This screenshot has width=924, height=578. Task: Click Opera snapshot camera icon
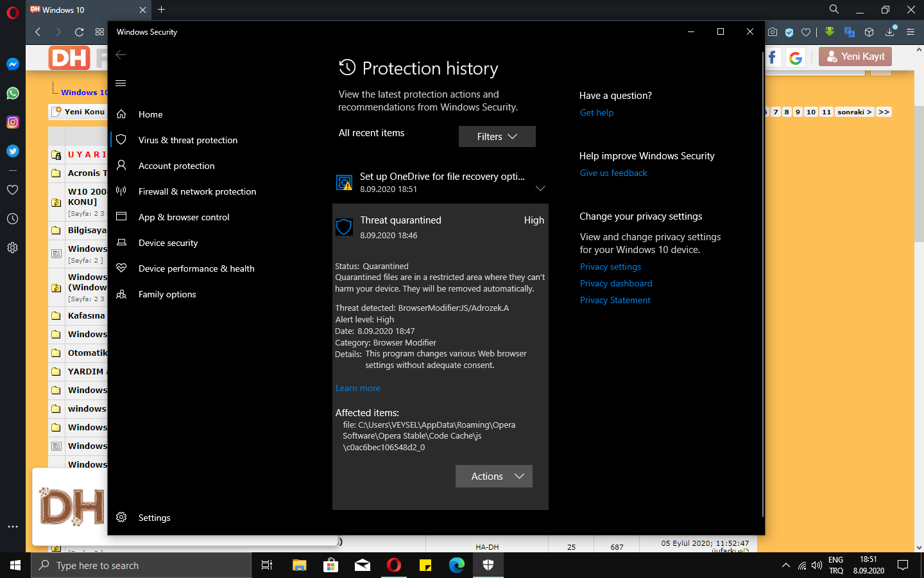tap(773, 32)
